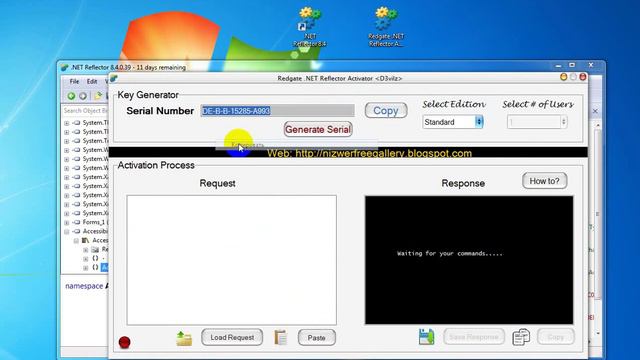This screenshot has width=640, height=360.
Task: Click the 'namespace' keyword in the code pane
Action: (84, 286)
